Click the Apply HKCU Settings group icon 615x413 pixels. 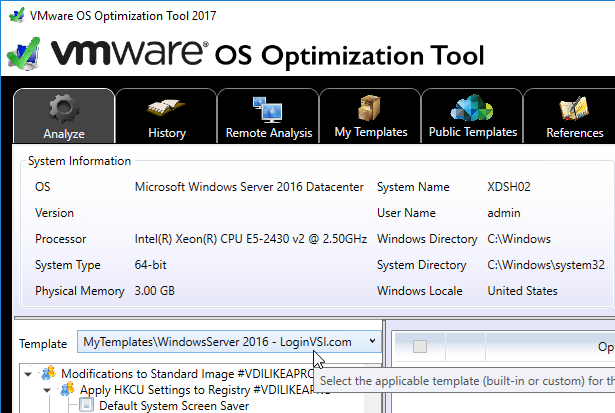67,389
